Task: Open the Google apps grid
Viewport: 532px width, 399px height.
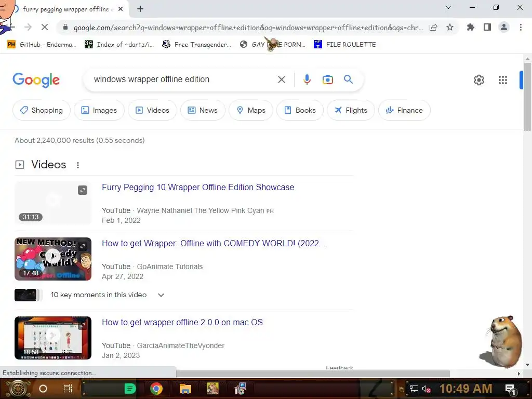Action: point(502,80)
